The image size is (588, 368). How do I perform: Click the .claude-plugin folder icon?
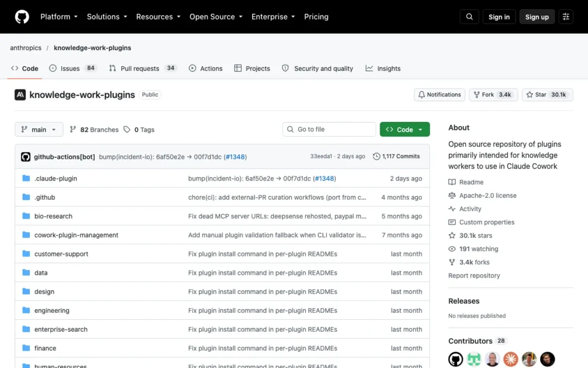click(26, 178)
